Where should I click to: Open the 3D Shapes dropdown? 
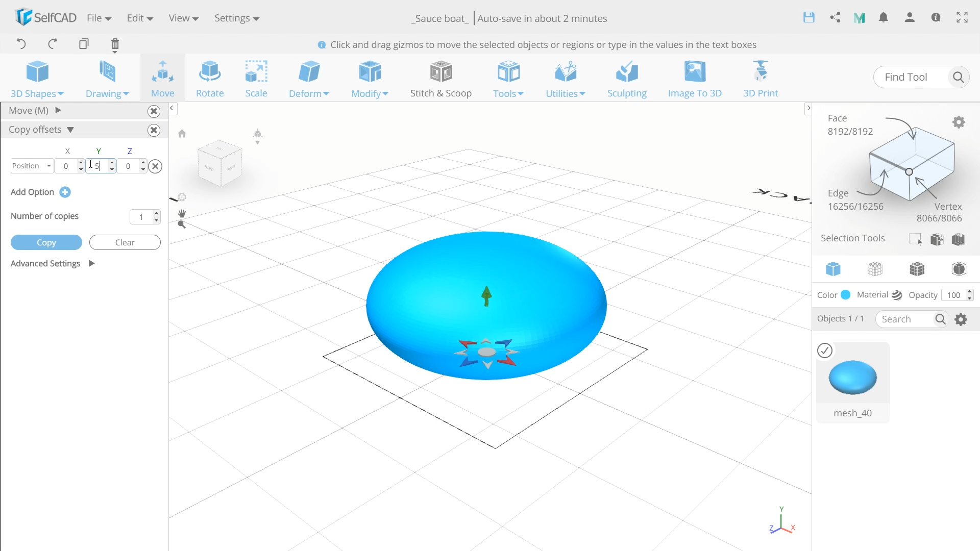pyautogui.click(x=37, y=79)
